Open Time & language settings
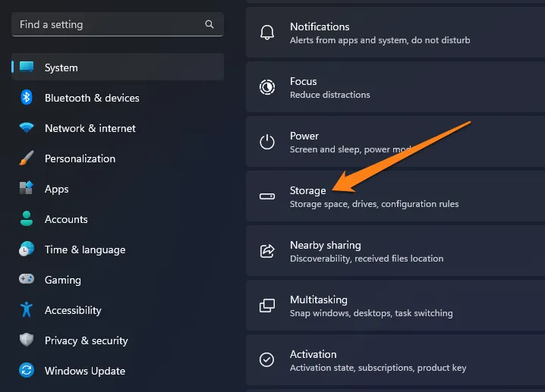The width and height of the screenshot is (545, 392). coord(118,249)
